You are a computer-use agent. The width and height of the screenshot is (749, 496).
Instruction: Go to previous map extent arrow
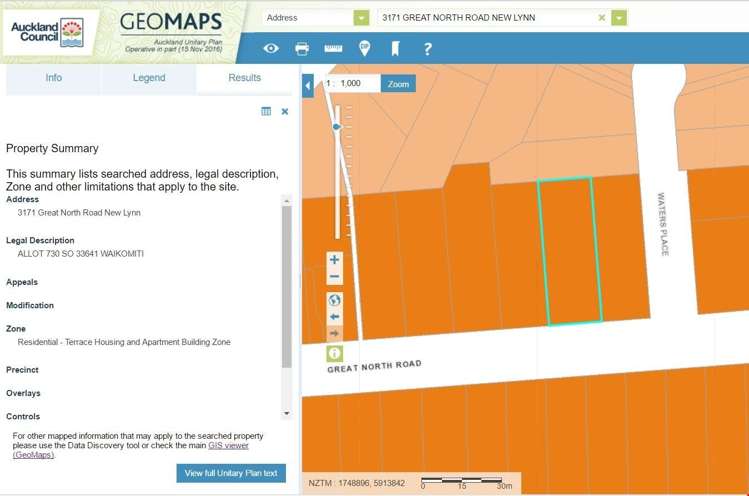coord(335,317)
